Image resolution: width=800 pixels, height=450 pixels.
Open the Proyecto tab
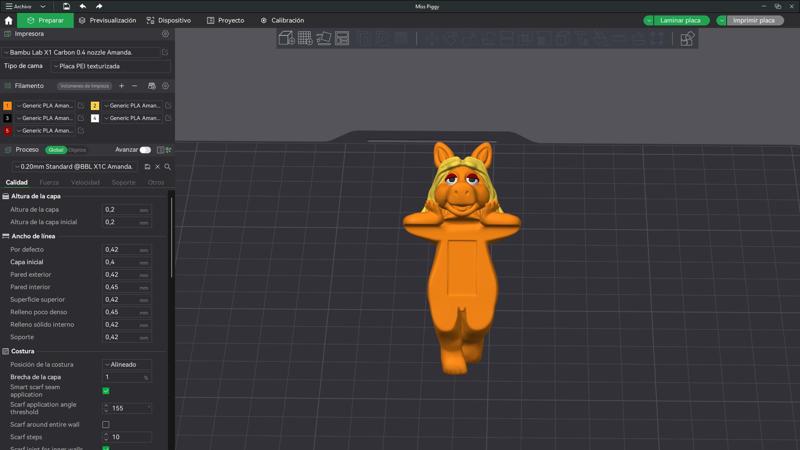(x=226, y=20)
